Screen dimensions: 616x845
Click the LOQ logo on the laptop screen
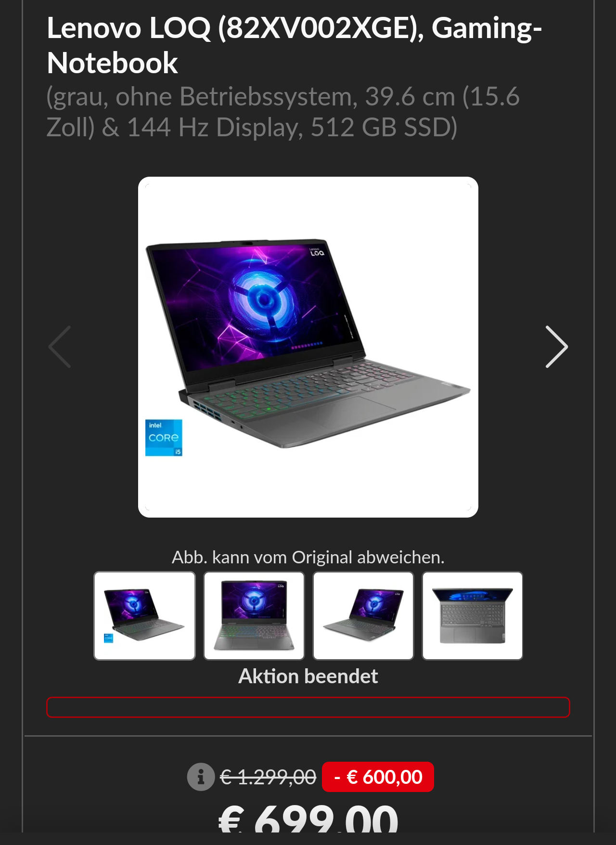point(317,252)
